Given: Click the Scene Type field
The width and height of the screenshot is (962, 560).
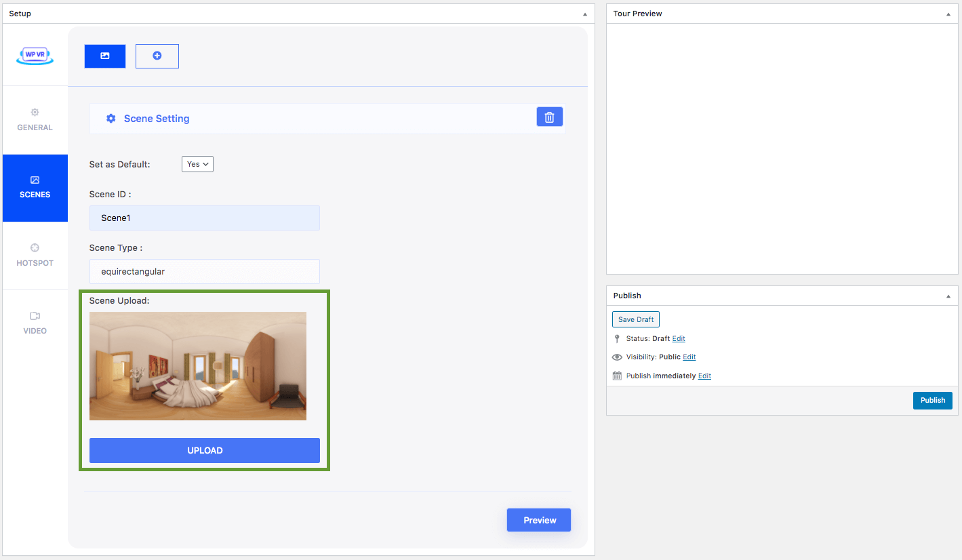Looking at the screenshot, I should coord(205,271).
